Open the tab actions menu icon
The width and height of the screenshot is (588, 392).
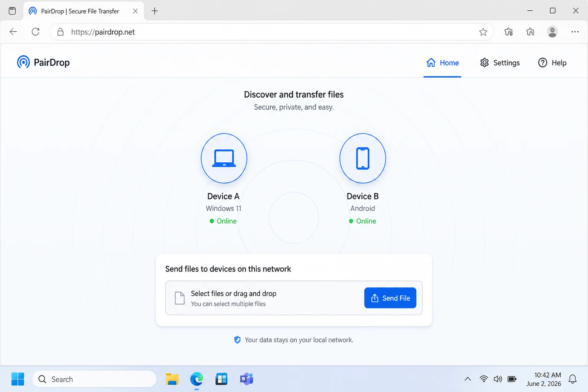(12, 11)
